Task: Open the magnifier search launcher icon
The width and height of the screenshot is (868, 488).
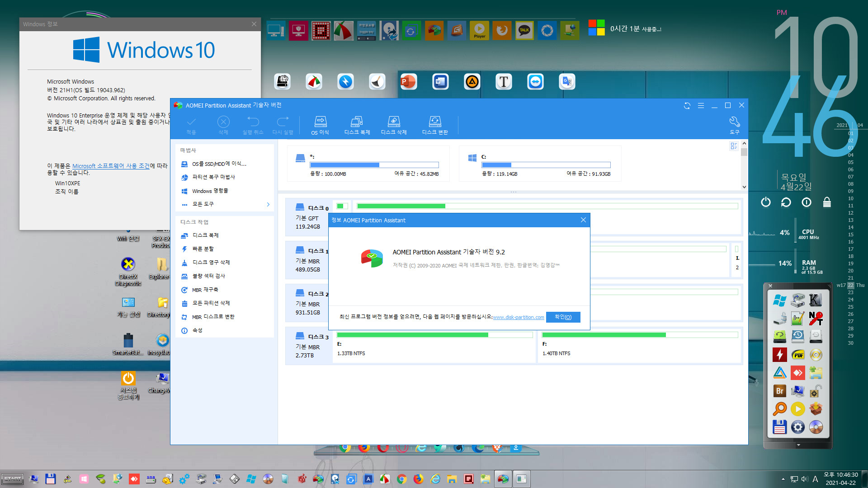Action: coord(780,409)
